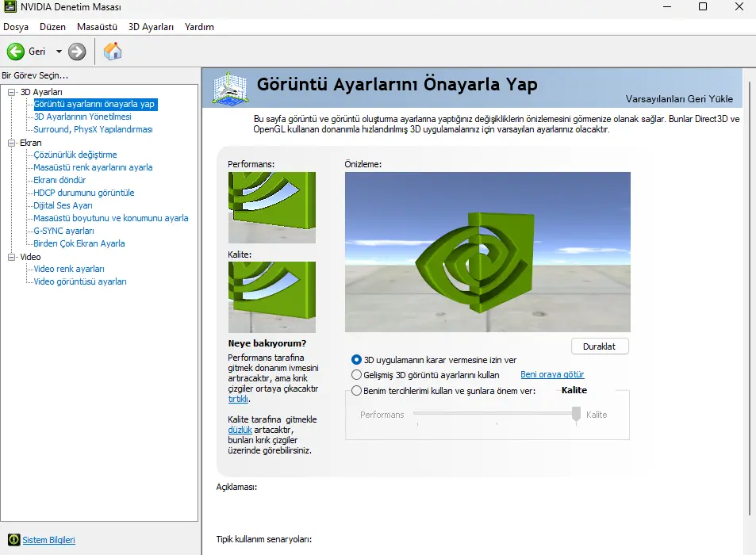
Task: Open 'Masaüstü boyutunu ve konumunu ayarla'
Action: click(x=111, y=218)
